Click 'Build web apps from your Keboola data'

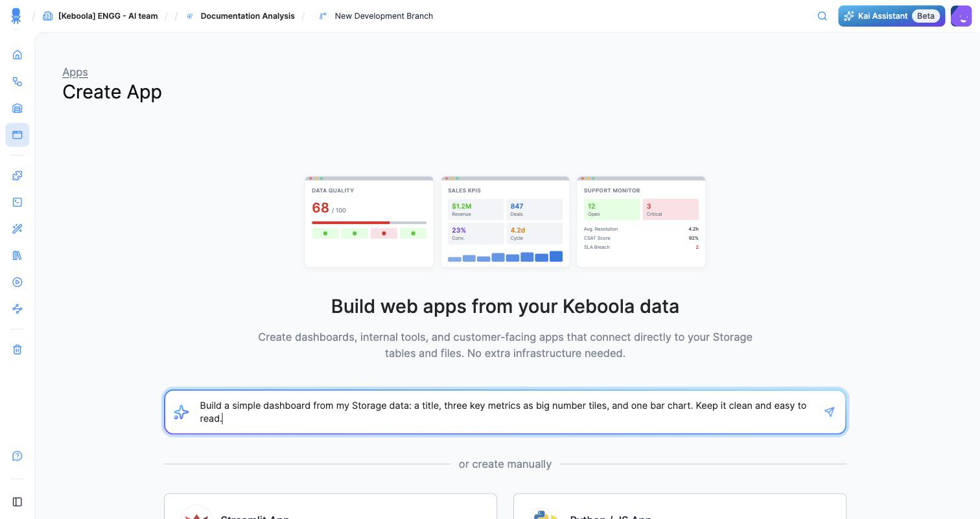pos(505,306)
